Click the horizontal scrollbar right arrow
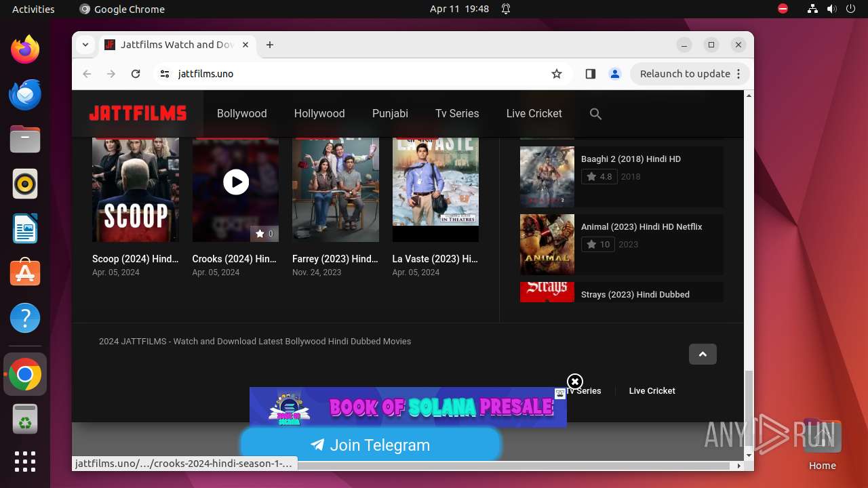The width and height of the screenshot is (868, 488). (x=739, y=466)
